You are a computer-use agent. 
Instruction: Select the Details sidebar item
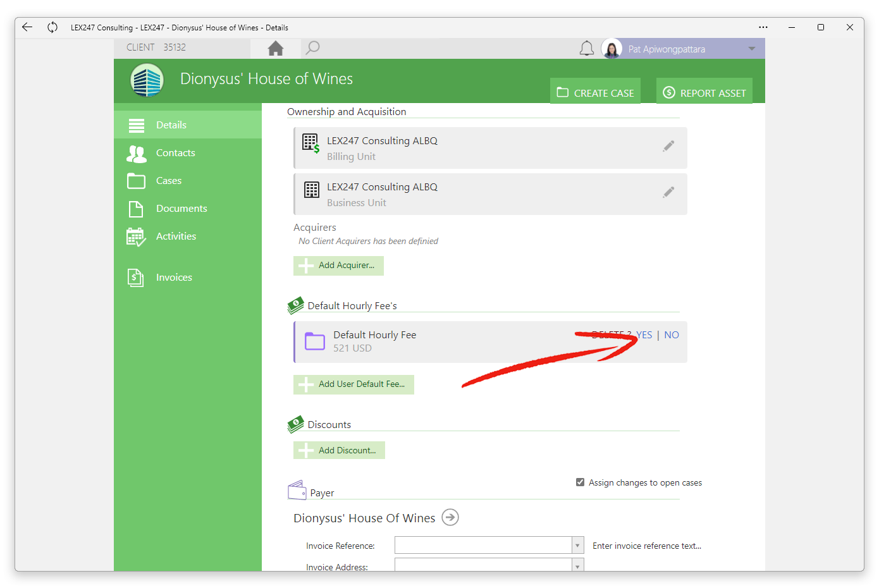pyautogui.click(x=188, y=125)
